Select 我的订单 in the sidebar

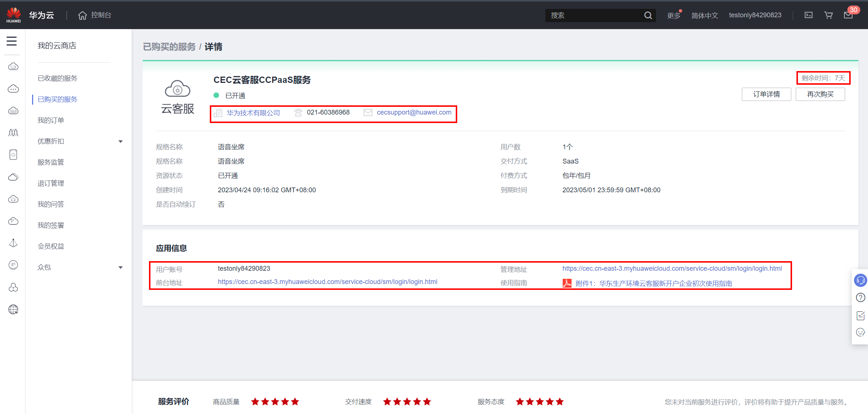pyautogui.click(x=51, y=120)
